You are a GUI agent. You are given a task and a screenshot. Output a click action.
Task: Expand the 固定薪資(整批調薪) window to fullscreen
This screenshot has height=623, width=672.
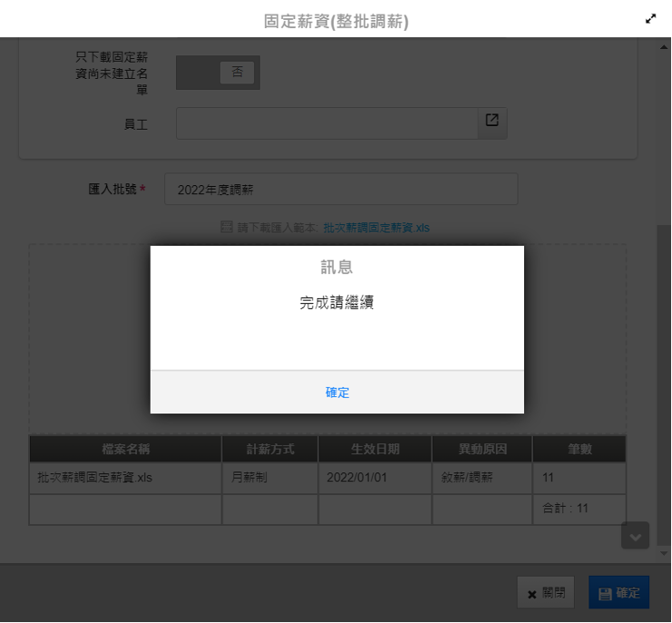coord(650,19)
